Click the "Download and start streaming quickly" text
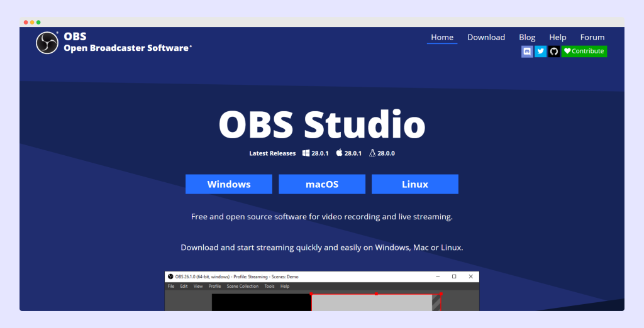The height and width of the screenshot is (328, 644). click(x=322, y=248)
